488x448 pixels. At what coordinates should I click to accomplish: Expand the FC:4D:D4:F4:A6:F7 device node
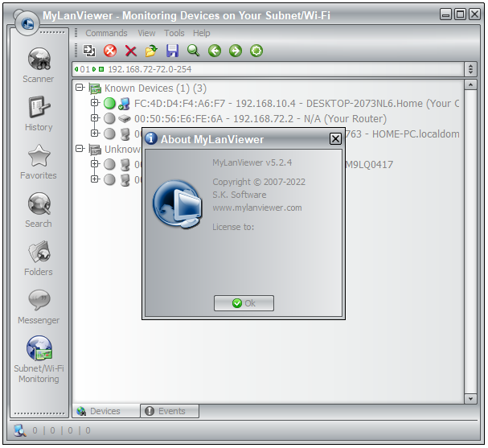point(95,102)
